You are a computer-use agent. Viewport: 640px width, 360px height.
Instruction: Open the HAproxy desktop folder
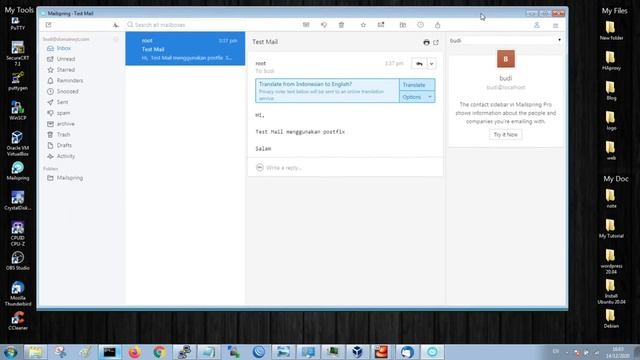(611, 61)
